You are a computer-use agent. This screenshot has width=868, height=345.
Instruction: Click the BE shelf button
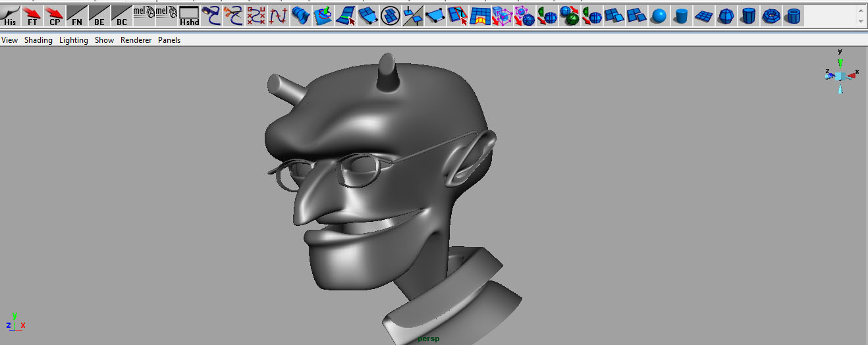pos(99,15)
